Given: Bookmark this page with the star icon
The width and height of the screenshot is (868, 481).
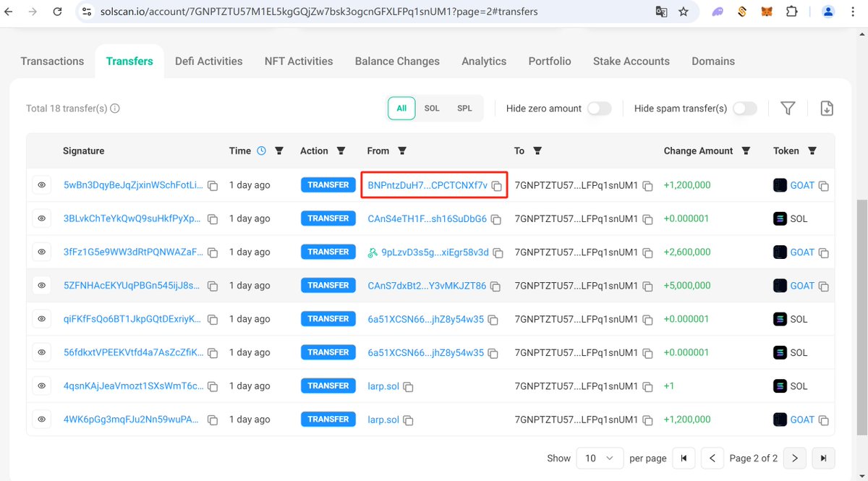Looking at the screenshot, I should 684,12.
